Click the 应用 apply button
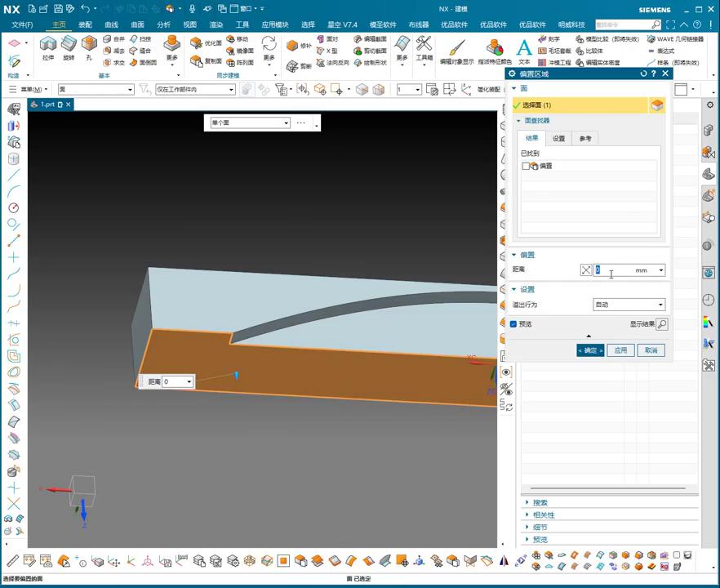 pyautogui.click(x=620, y=350)
